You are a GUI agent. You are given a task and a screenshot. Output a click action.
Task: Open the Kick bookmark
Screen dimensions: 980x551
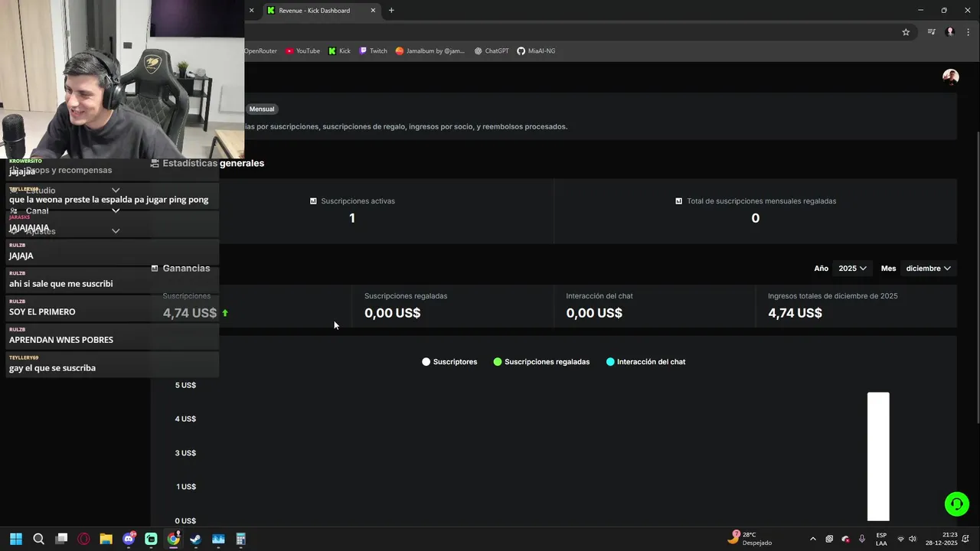click(339, 51)
